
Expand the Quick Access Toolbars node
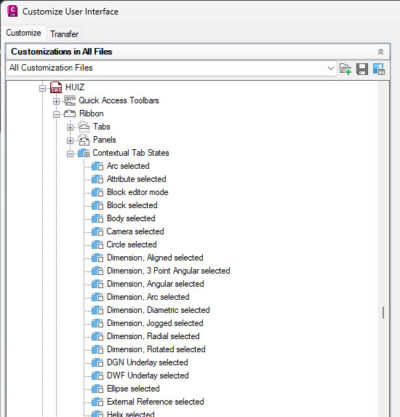click(x=56, y=101)
